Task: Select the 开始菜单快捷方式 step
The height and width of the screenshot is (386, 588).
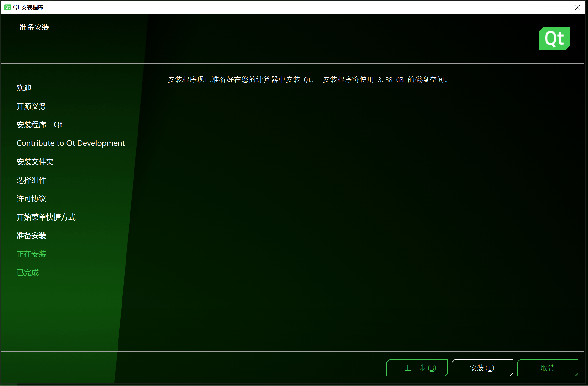Action: tap(46, 217)
